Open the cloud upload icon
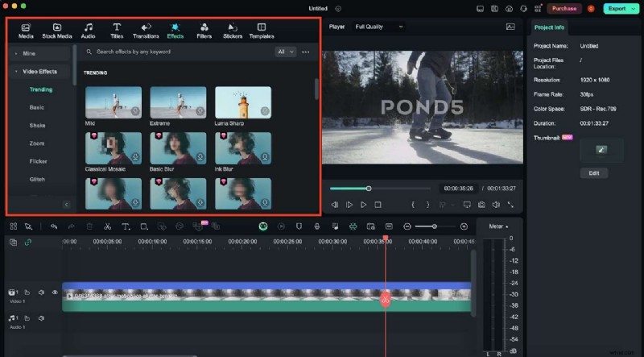The image size is (644, 357). pos(509,9)
